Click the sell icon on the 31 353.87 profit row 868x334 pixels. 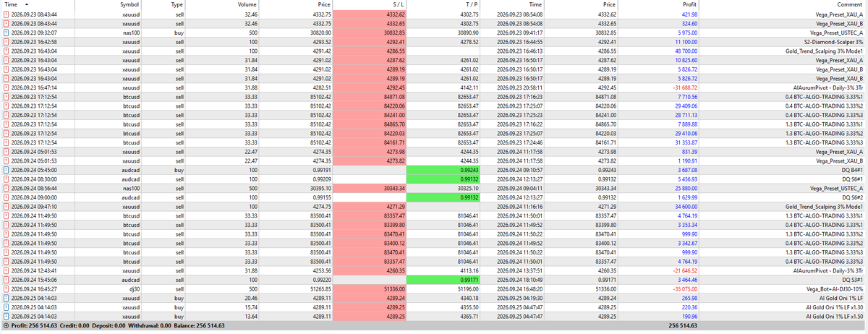click(x=7, y=142)
